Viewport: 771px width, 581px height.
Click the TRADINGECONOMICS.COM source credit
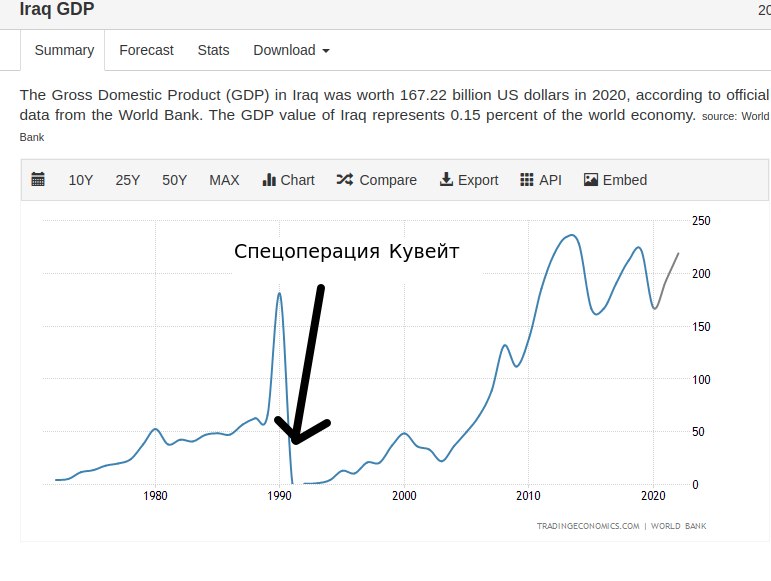(x=588, y=526)
